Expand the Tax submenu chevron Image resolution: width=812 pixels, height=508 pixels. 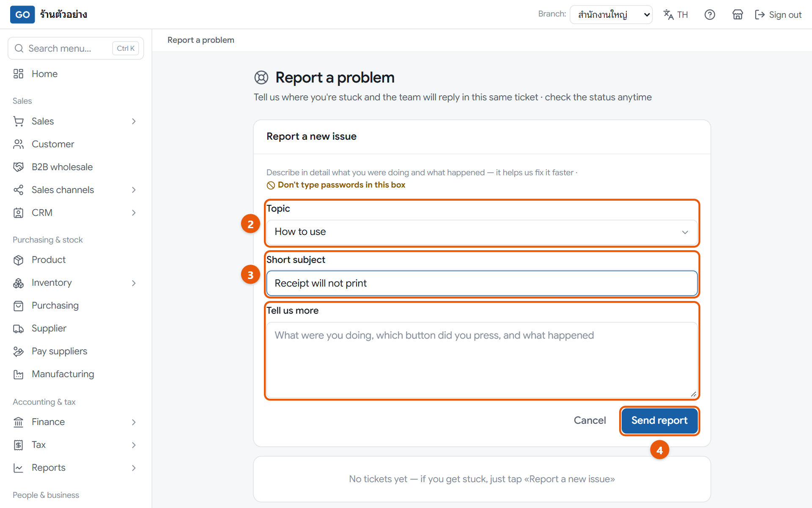pyautogui.click(x=134, y=445)
